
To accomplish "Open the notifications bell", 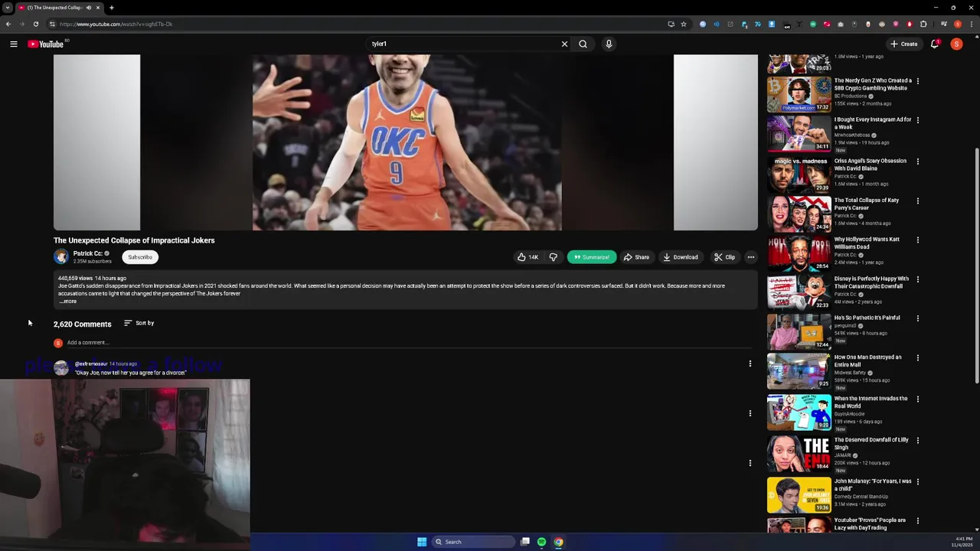I will 934,44.
